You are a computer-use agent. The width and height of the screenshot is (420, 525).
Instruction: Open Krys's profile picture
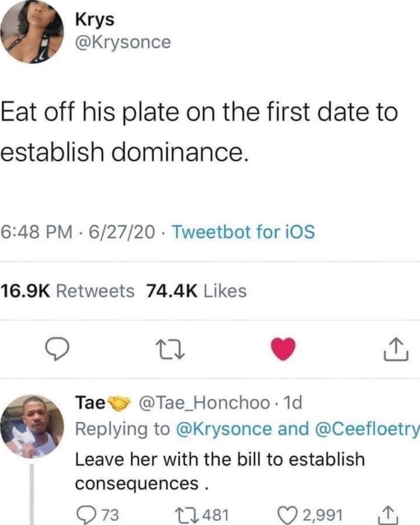[33, 32]
